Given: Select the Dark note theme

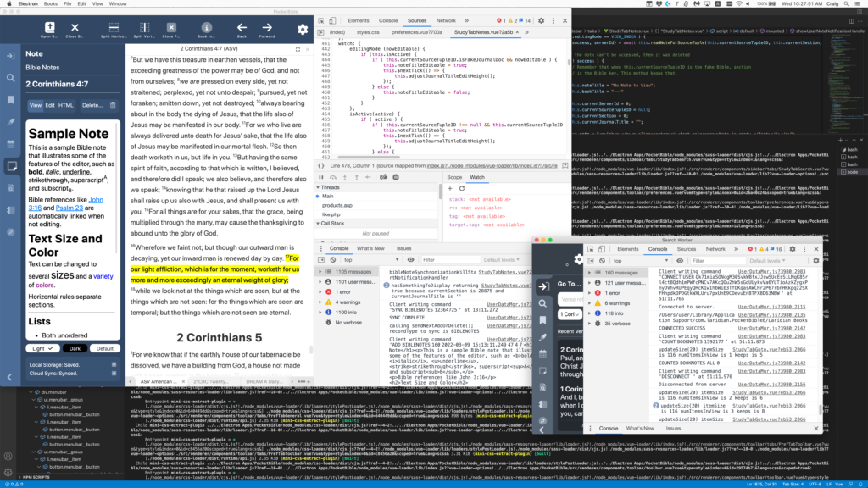Looking at the screenshot, I should coord(75,348).
